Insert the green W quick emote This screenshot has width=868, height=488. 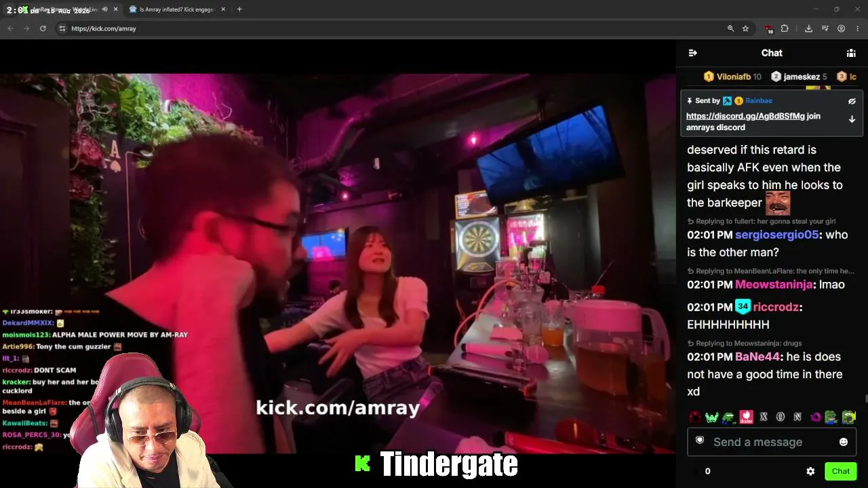pyautogui.click(x=711, y=417)
